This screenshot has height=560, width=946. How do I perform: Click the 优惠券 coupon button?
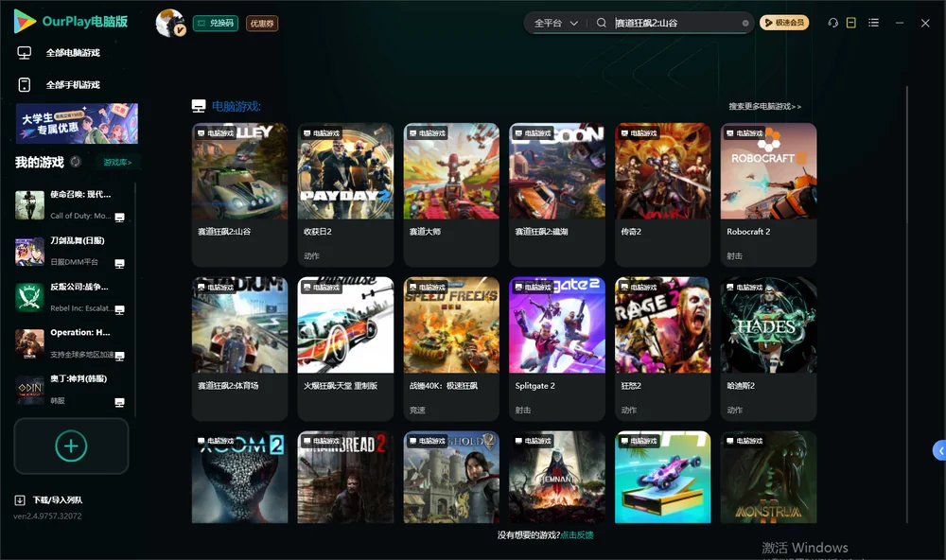[x=262, y=23]
